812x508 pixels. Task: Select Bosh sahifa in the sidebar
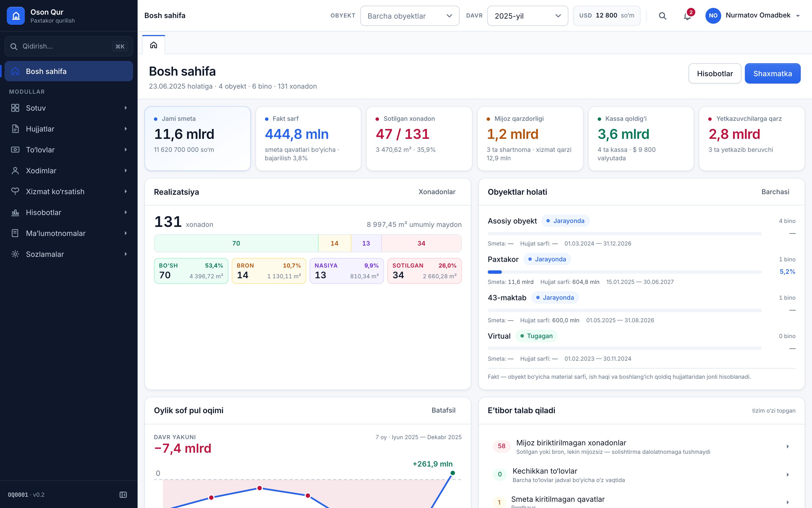pos(69,71)
